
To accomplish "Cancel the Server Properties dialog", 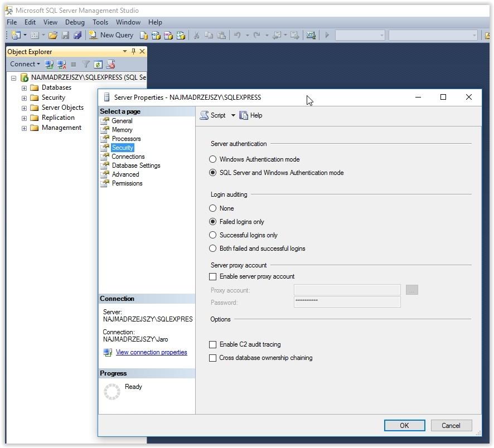I will [451, 426].
